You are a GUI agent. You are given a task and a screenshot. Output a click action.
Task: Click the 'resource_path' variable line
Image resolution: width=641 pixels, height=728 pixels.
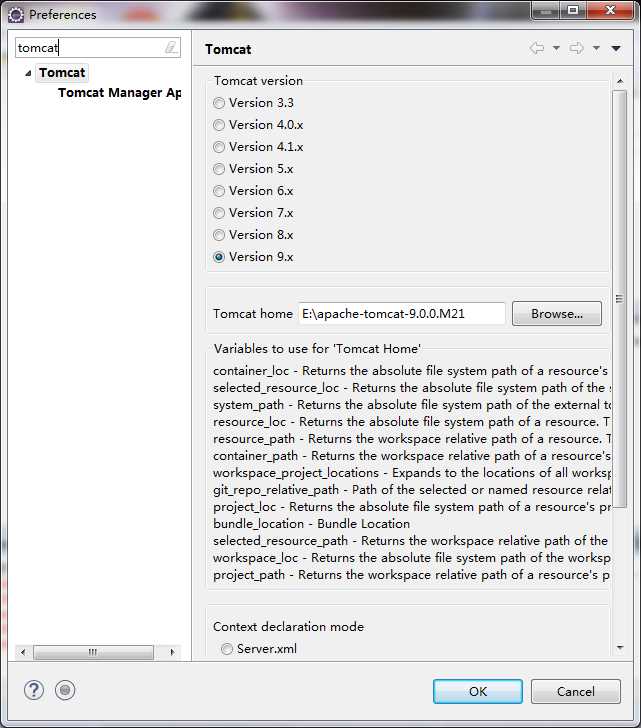tap(412, 439)
